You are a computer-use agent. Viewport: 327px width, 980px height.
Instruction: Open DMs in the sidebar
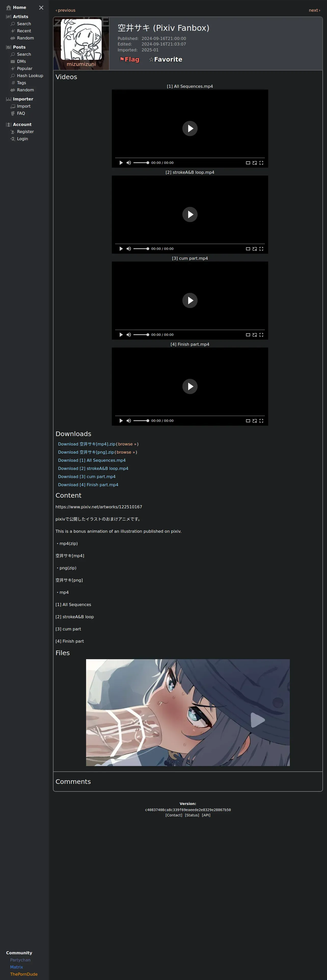point(18,61)
